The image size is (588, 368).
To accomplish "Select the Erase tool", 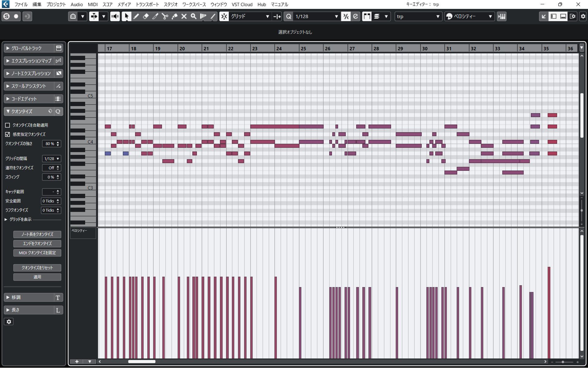I will click(x=146, y=17).
